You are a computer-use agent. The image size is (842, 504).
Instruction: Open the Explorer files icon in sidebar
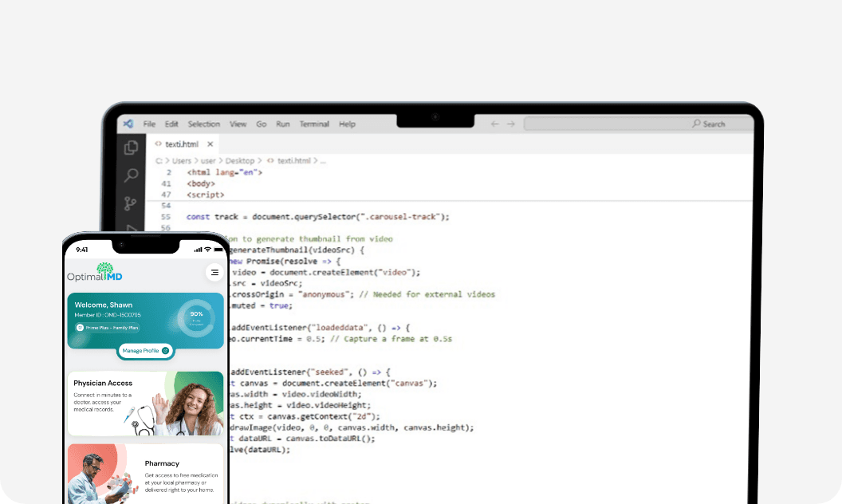coord(131,148)
